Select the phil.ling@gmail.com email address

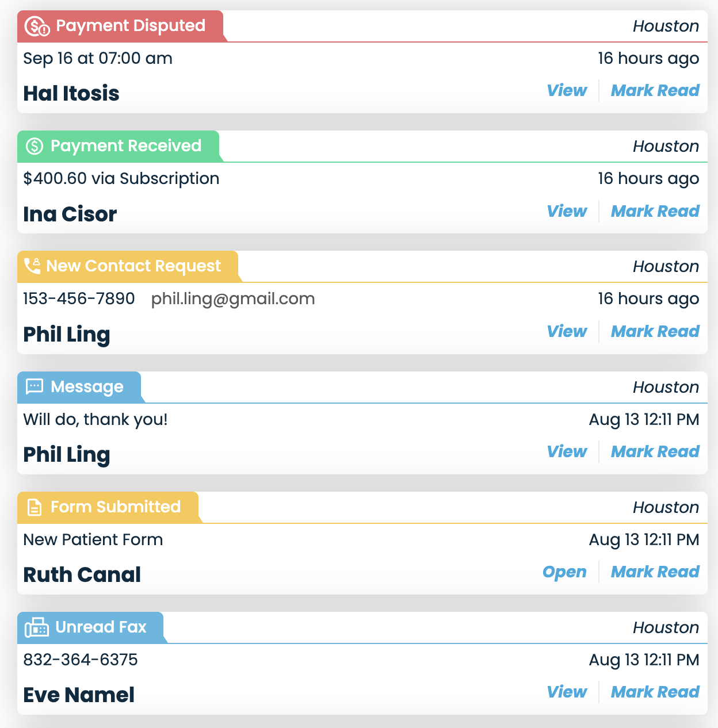233,299
